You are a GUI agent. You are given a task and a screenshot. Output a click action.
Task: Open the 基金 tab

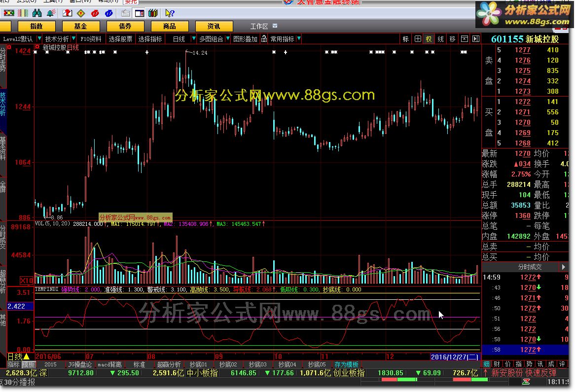[81, 27]
